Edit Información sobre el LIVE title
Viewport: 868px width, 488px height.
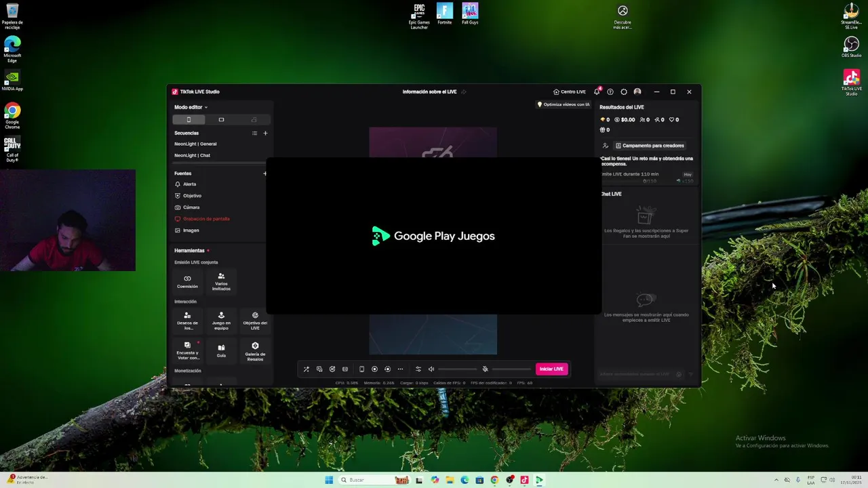pyautogui.click(x=429, y=91)
